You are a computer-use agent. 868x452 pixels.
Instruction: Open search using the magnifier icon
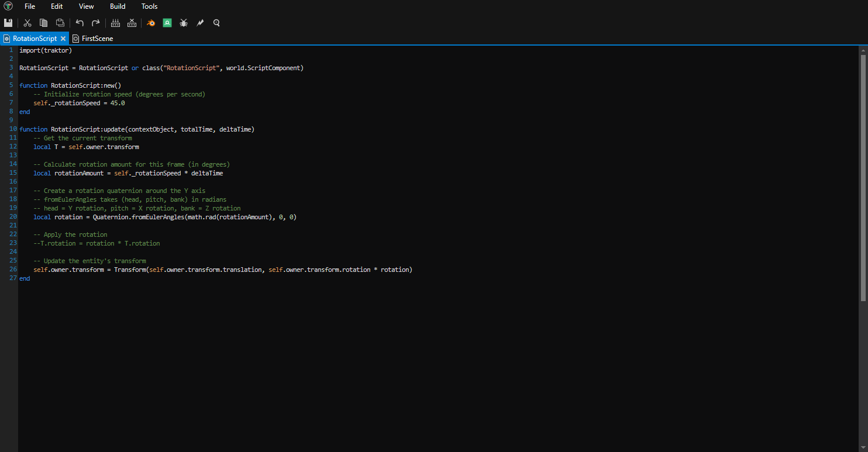coord(216,22)
